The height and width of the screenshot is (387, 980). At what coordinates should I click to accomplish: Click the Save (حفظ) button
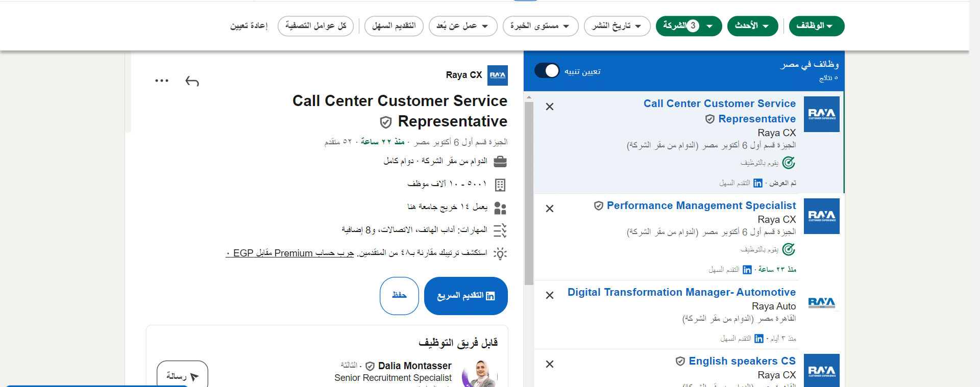point(399,296)
